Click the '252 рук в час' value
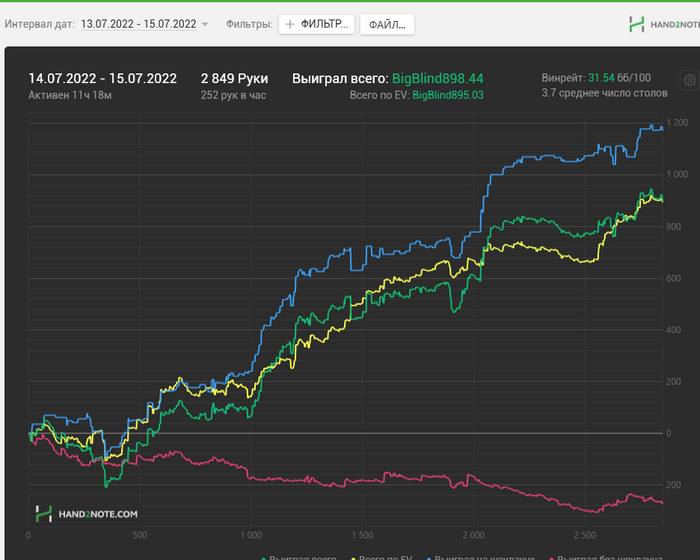This screenshot has height=560, width=700. 233,95
